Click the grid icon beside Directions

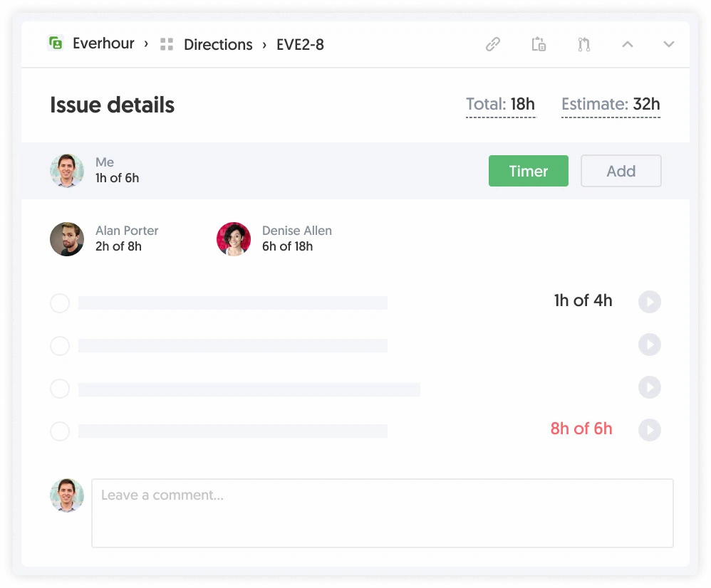tap(166, 43)
